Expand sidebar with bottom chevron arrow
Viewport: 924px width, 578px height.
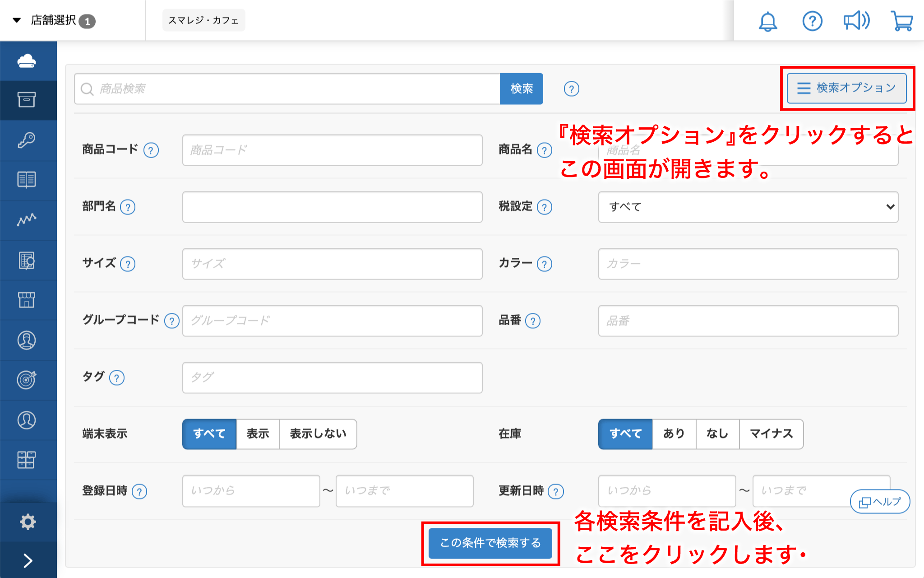coord(28,560)
